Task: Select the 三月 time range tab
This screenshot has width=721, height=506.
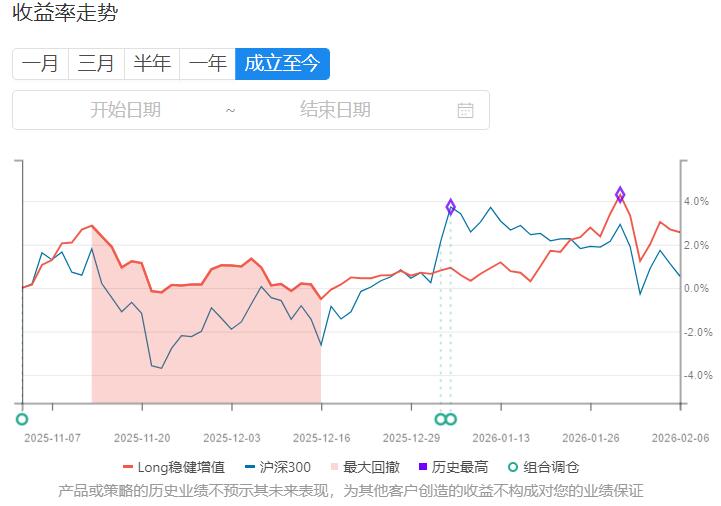Action: (x=96, y=64)
